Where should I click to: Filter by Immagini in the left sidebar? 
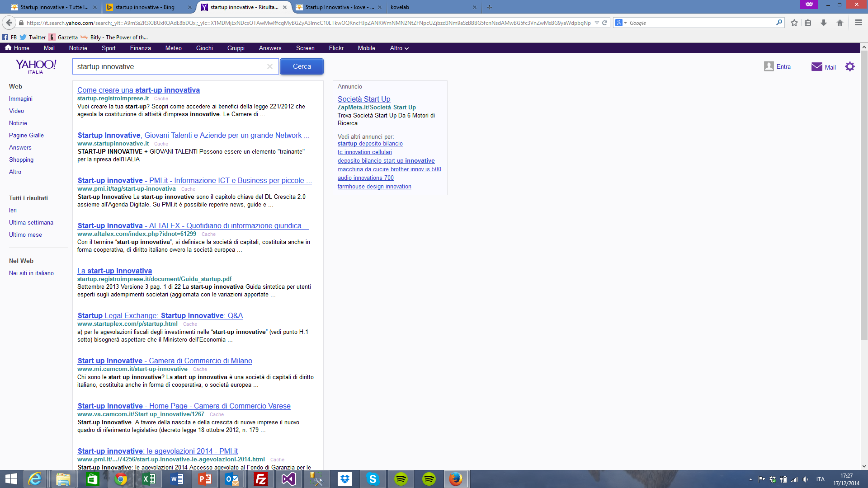(x=21, y=99)
